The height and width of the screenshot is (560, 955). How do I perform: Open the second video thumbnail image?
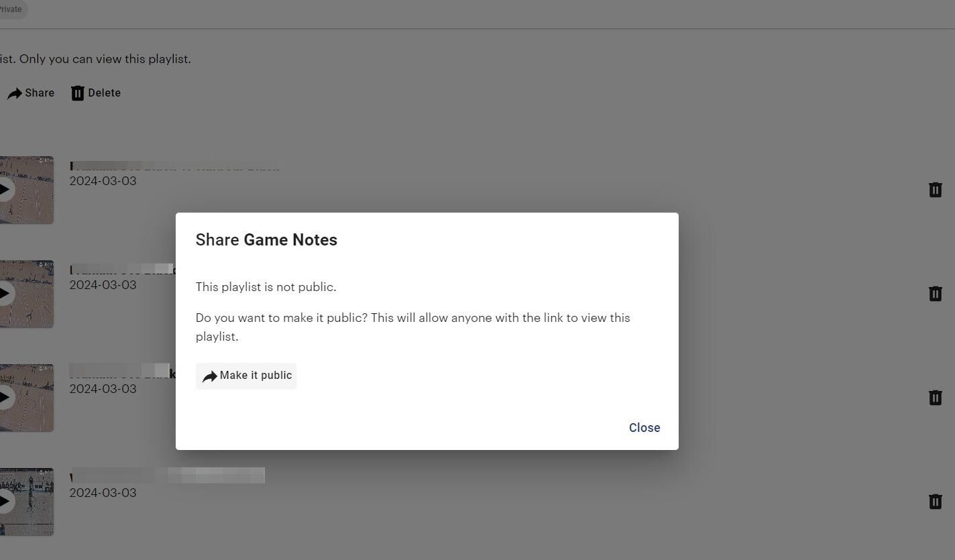point(27,294)
